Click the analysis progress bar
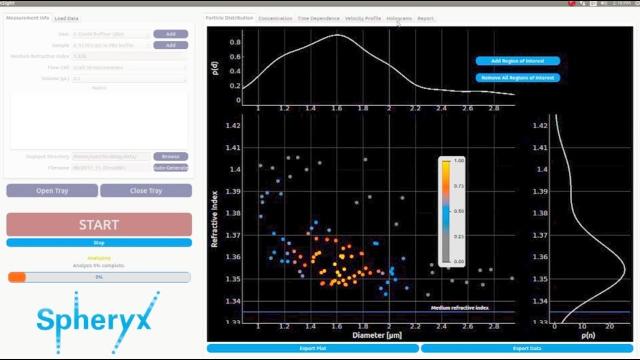The height and width of the screenshot is (360, 640). point(99,277)
